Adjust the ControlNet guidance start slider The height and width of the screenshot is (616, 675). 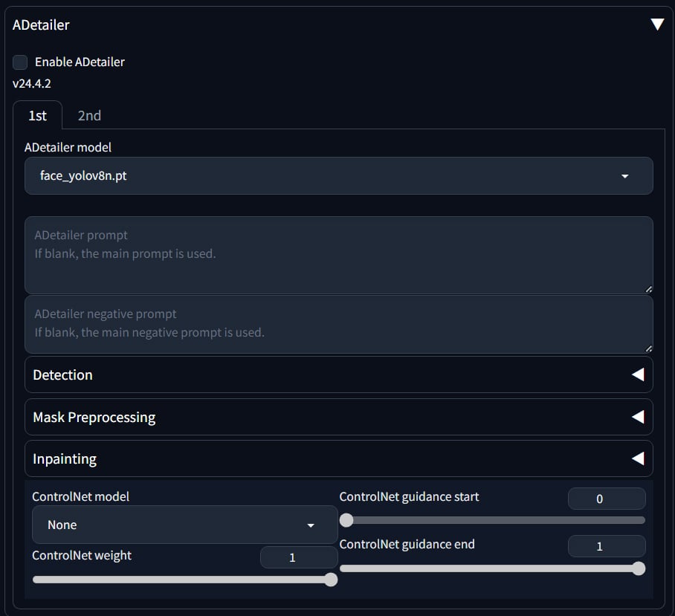pos(492,520)
